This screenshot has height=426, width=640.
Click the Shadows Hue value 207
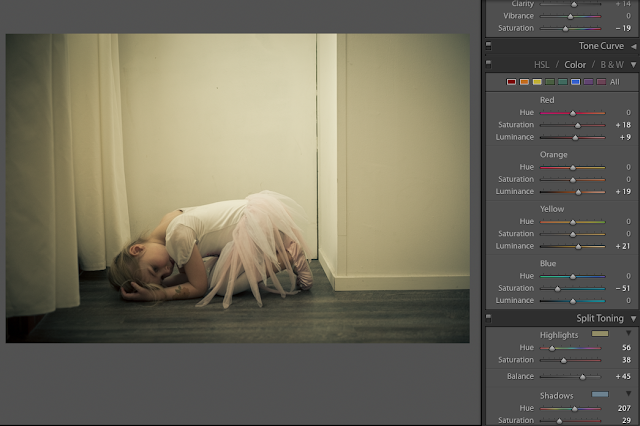[624, 408]
